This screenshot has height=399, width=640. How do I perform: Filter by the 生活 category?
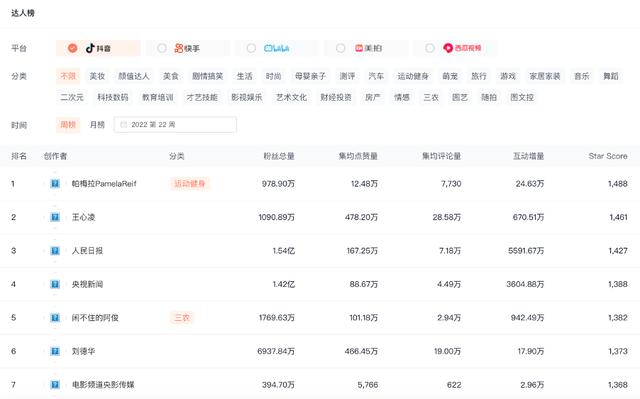point(244,76)
